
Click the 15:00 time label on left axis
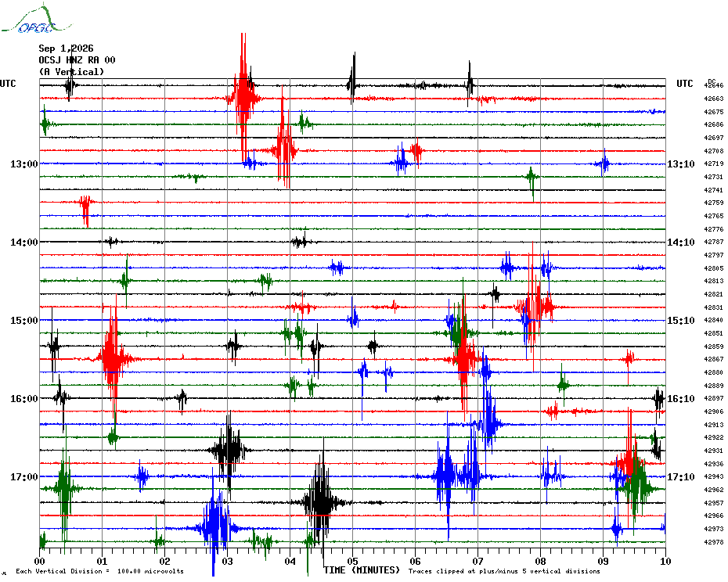(x=24, y=321)
